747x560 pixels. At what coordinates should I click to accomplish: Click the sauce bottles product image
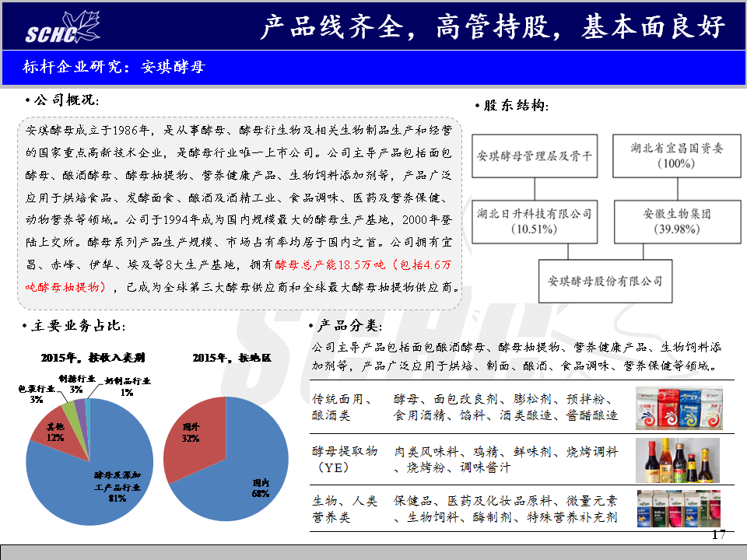[x=678, y=460]
